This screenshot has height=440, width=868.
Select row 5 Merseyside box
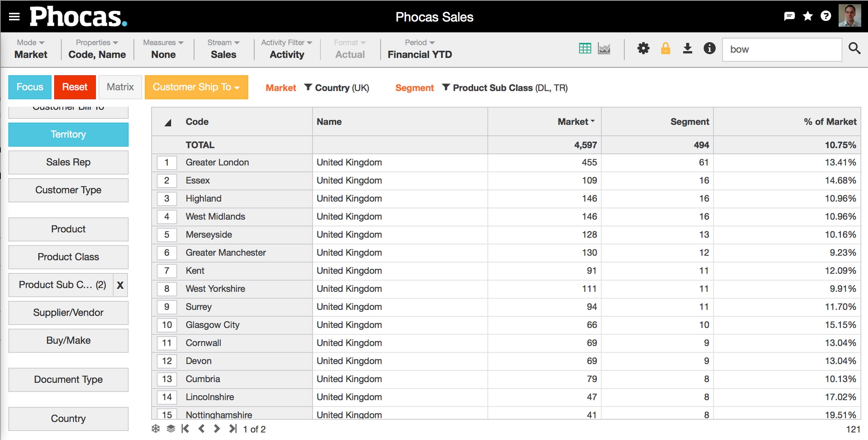coord(167,235)
